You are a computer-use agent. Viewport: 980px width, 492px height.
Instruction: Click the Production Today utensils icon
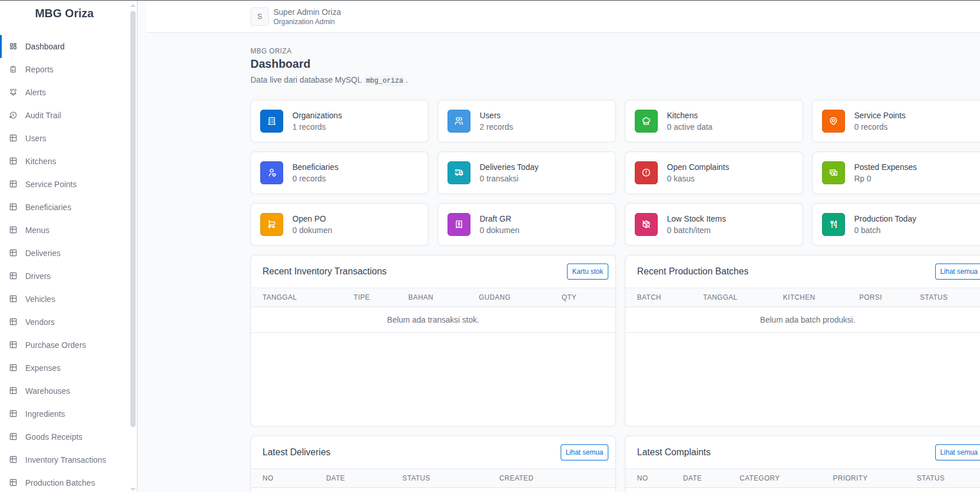[x=834, y=224]
